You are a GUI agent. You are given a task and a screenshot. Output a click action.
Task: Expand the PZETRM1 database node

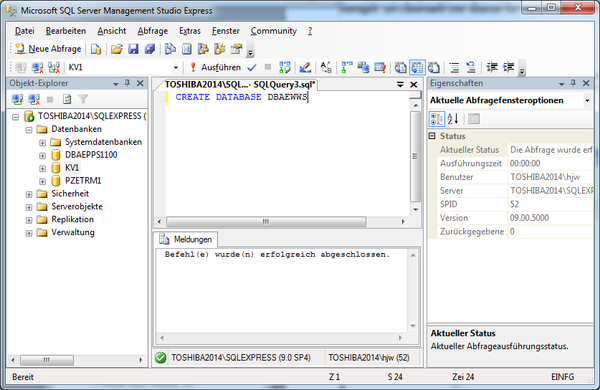pos(42,181)
